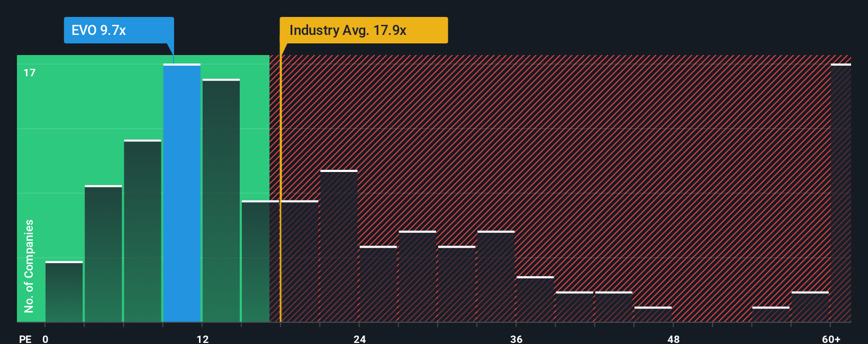The width and height of the screenshot is (868, 344).
Task: Click the No. of Companies axis title
Action: click(x=29, y=266)
